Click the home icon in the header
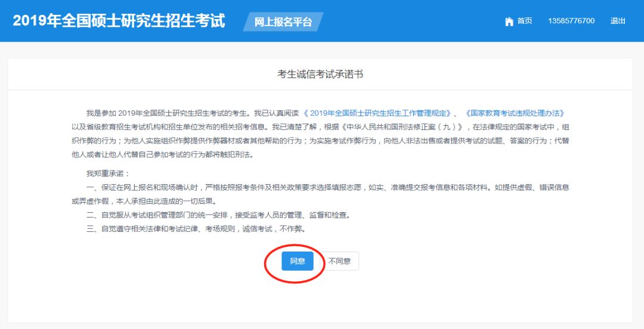The width and height of the screenshot is (644, 329). click(x=509, y=21)
